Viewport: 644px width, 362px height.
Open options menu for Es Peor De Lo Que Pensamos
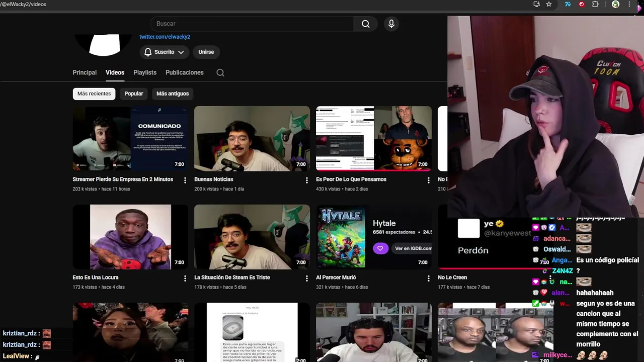[428, 180]
